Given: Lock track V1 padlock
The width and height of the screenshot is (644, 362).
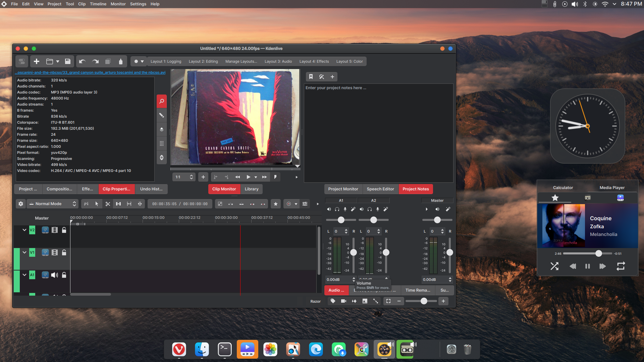Looking at the screenshot, I should (x=64, y=252).
